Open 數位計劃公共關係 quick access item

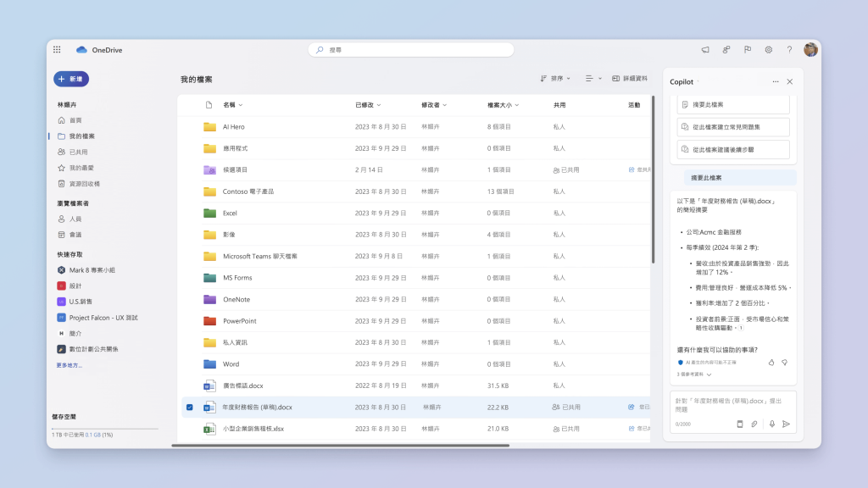click(88, 349)
